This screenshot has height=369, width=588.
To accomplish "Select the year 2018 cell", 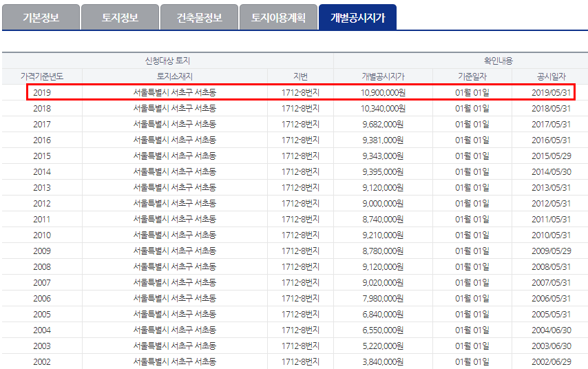I will (42, 108).
